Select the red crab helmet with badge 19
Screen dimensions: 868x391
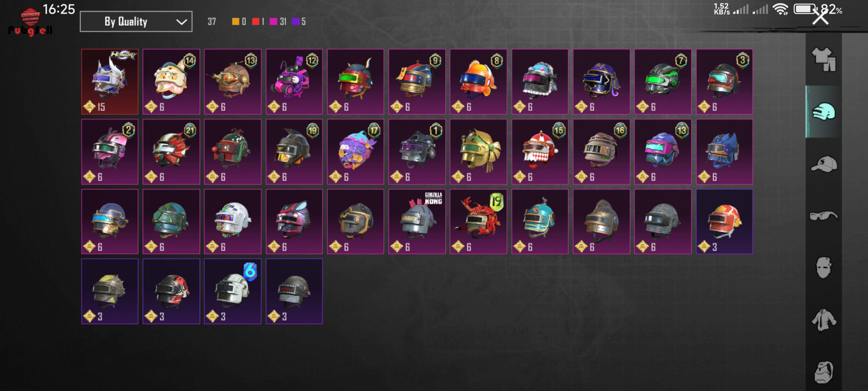[x=478, y=221]
